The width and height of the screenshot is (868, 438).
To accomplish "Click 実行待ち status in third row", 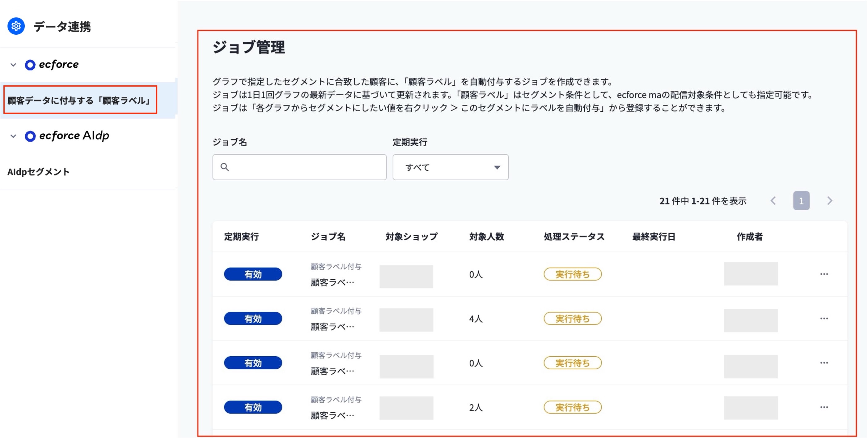I will (x=573, y=363).
